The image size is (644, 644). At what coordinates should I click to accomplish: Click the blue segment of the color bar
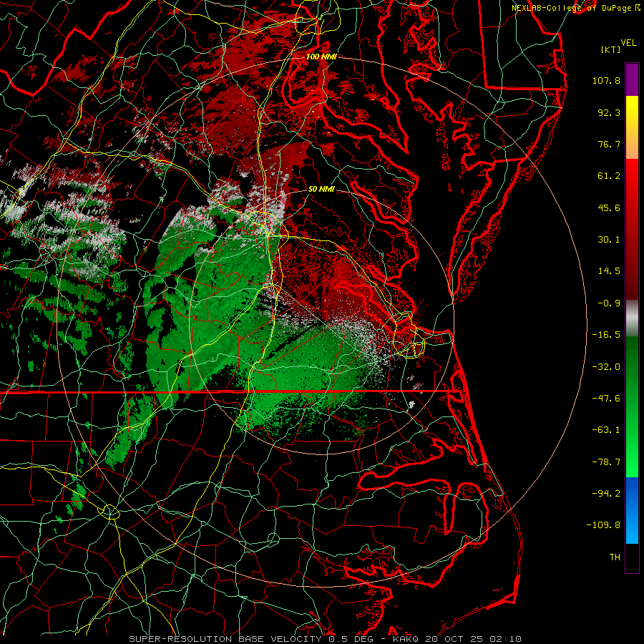coord(632,510)
